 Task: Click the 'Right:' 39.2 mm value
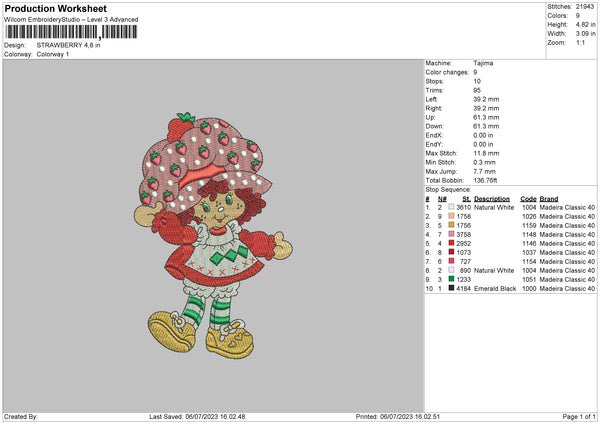(486, 108)
